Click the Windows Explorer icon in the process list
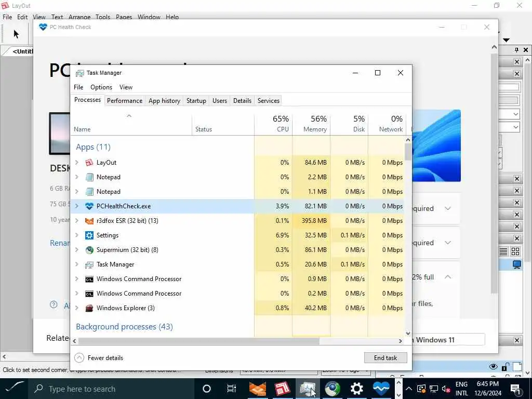This screenshot has height=399, width=532. (x=89, y=308)
